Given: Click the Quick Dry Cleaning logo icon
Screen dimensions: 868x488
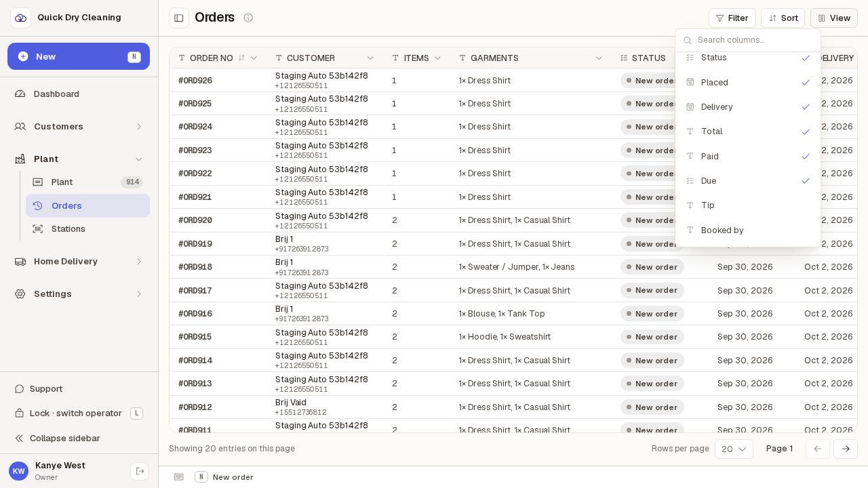Looking at the screenshot, I should 20,18.
